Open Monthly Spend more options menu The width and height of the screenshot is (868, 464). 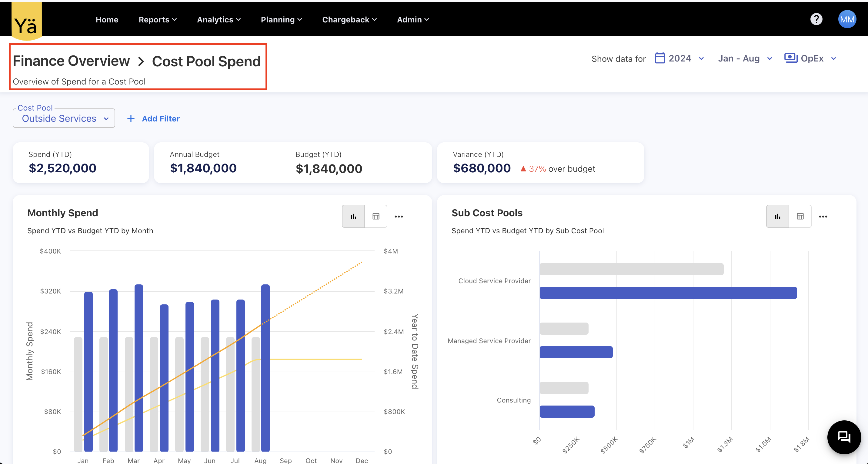coord(399,217)
